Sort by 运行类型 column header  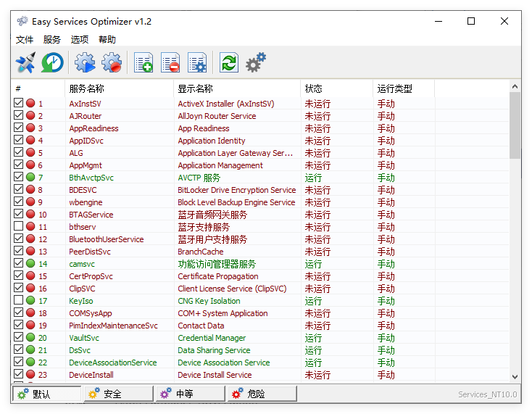pyautogui.click(x=404, y=88)
